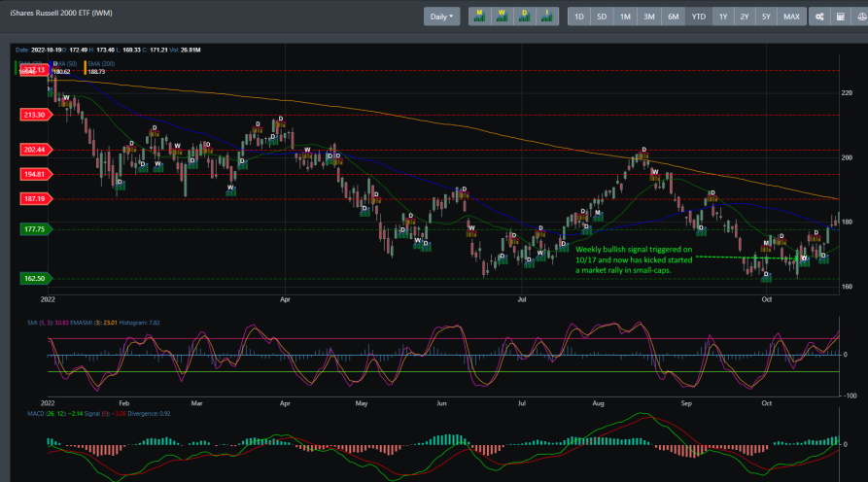Screen dimensions: 868x482
Task: Click the 213.30 resistance level tag
Action: tap(36, 115)
